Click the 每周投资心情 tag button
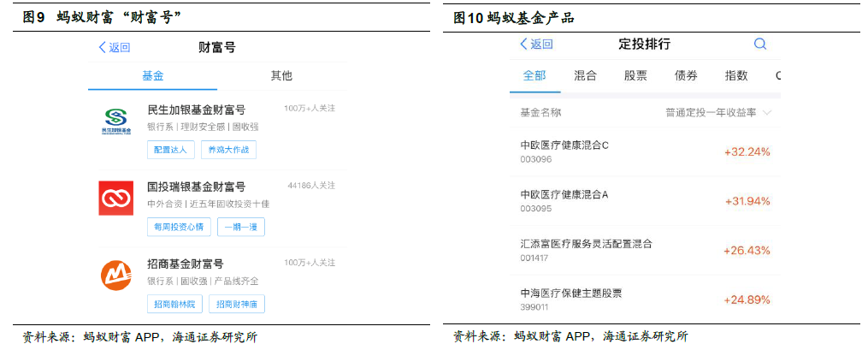This screenshot has height=350, width=868. tap(179, 227)
